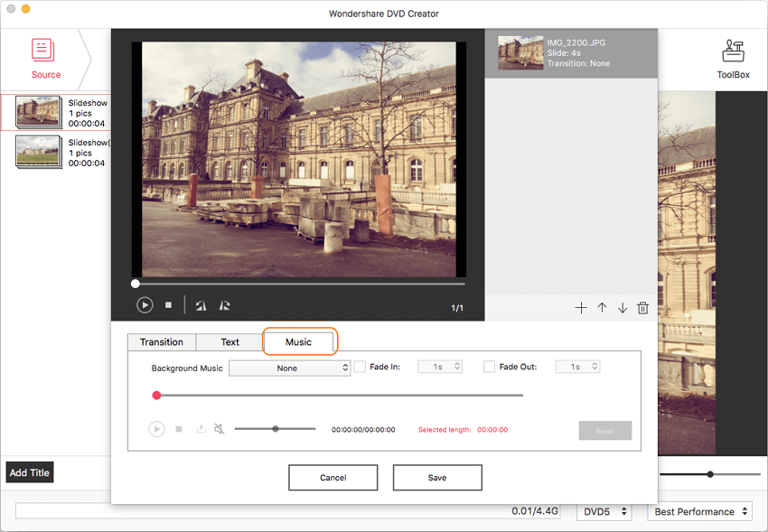The height and width of the screenshot is (532, 768).
Task: Open the Background Music dropdown
Action: 289,368
